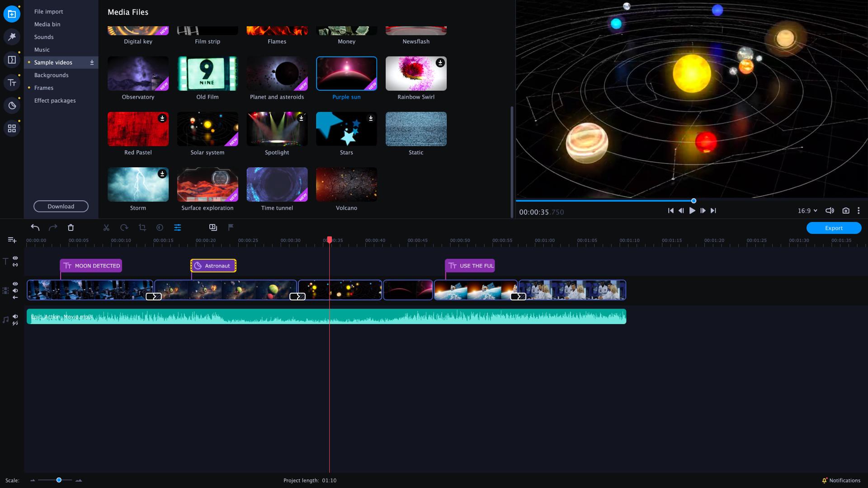The height and width of the screenshot is (488, 868).
Task: Open the Effect packages category
Action: coord(54,100)
